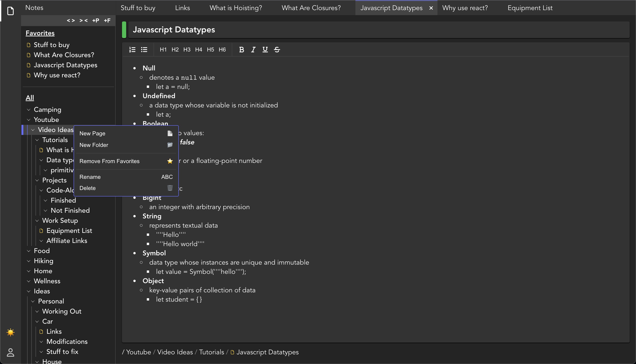The height and width of the screenshot is (364, 636).
Task: Switch to the Links tab
Action: coord(182,8)
